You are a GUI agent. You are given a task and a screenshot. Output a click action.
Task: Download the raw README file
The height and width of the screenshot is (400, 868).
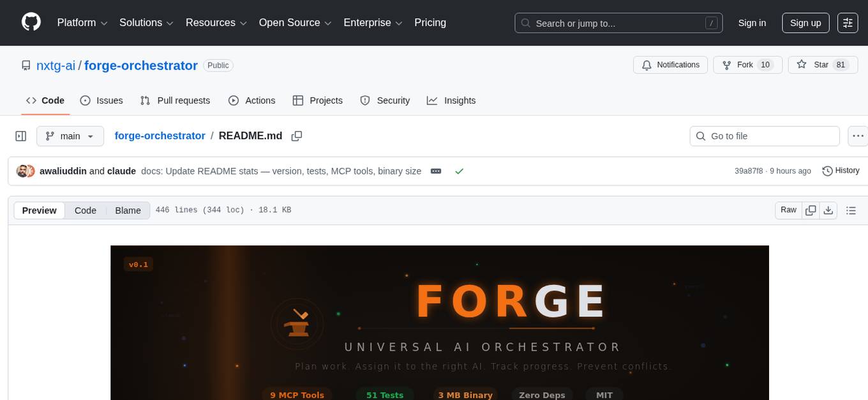point(828,210)
